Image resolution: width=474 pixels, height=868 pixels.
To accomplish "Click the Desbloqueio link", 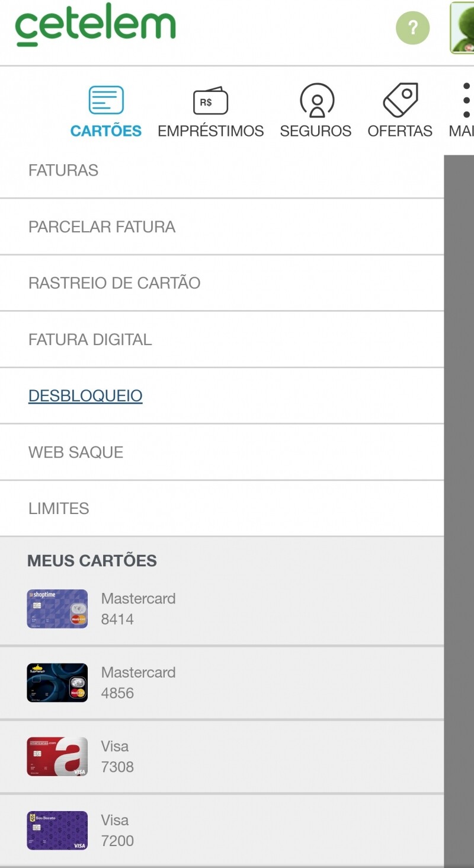I will [85, 396].
